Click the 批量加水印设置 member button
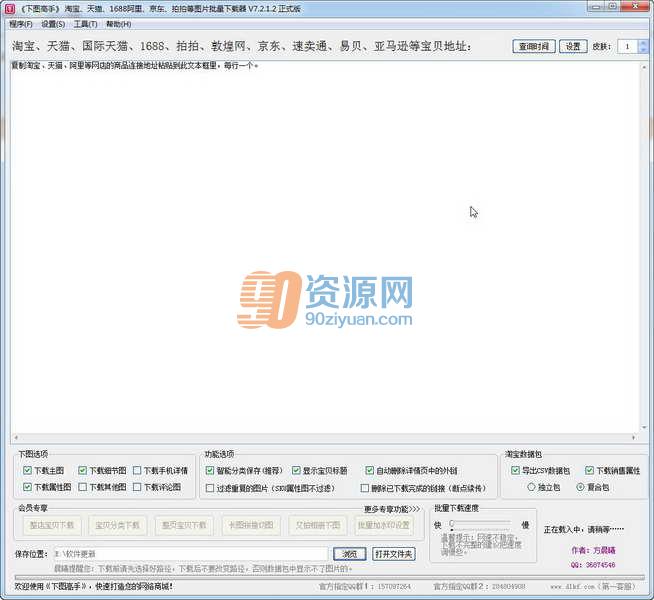654x600 pixels. point(384,525)
